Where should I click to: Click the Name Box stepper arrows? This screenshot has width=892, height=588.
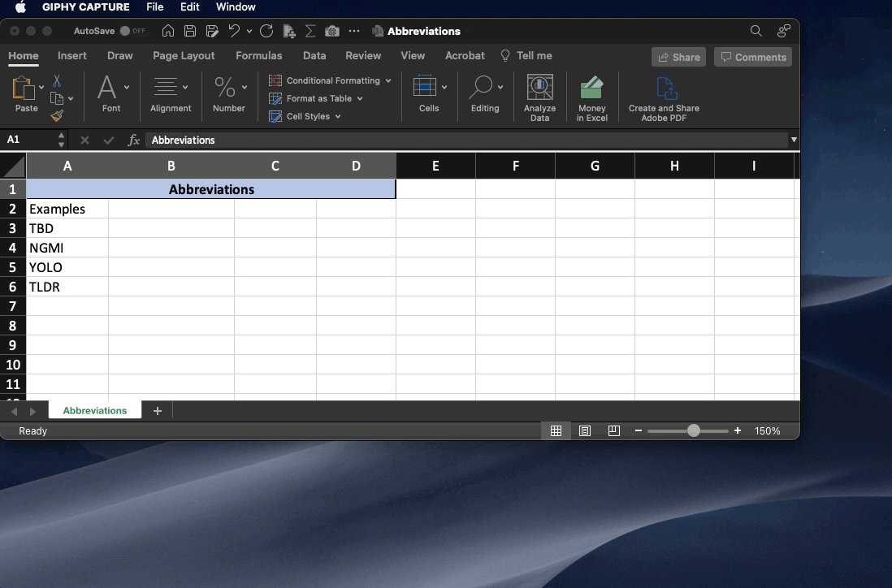coord(62,140)
